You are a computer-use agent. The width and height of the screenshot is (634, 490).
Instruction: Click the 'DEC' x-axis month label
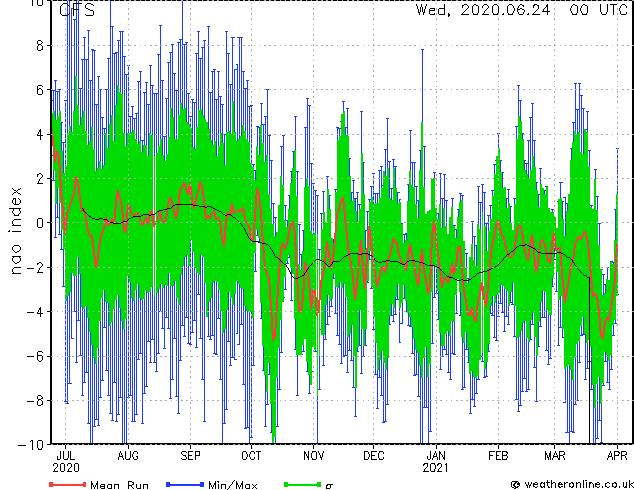pyautogui.click(x=374, y=456)
